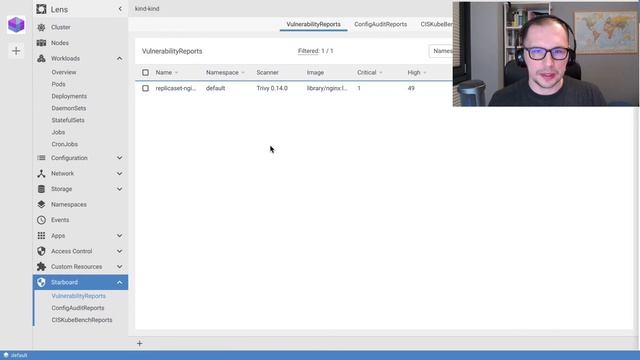This screenshot has height=360, width=640.
Task: Click the Trivy 0.14.0 scanner cell
Action: click(x=272, y=88)
